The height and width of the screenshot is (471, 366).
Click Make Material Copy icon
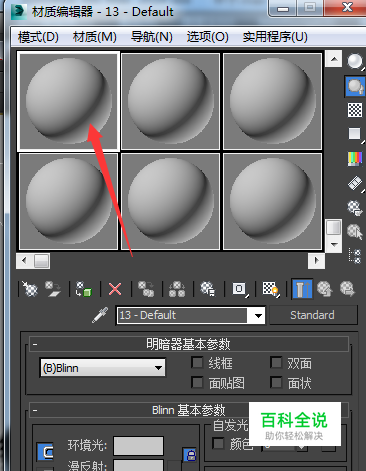(x=146, y=289)
